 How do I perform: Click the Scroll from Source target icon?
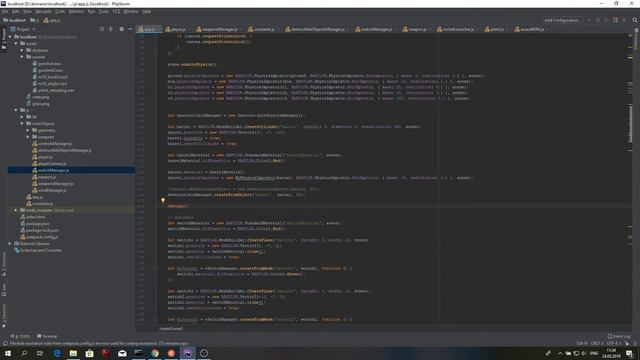102,29
